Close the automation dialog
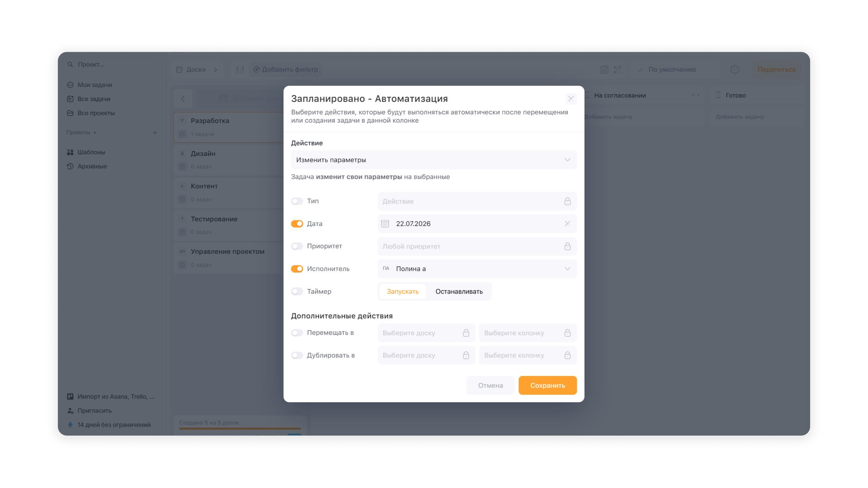 pos(571,99)
